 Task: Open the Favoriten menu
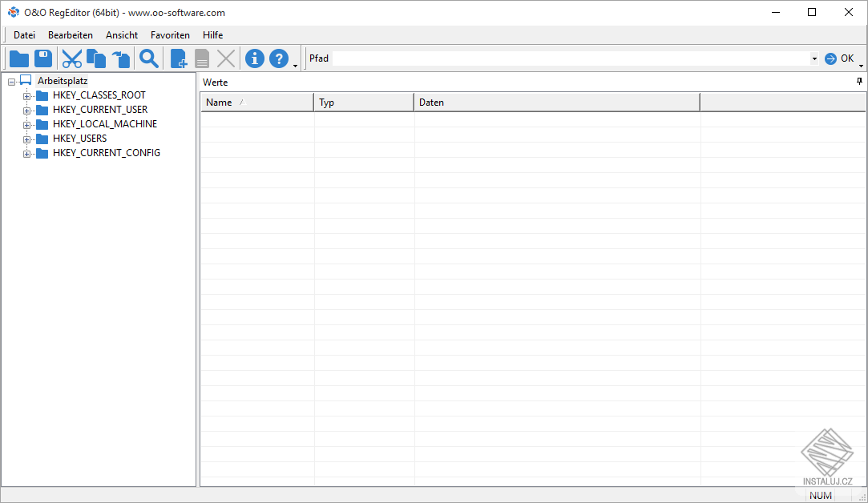[170, 35]
